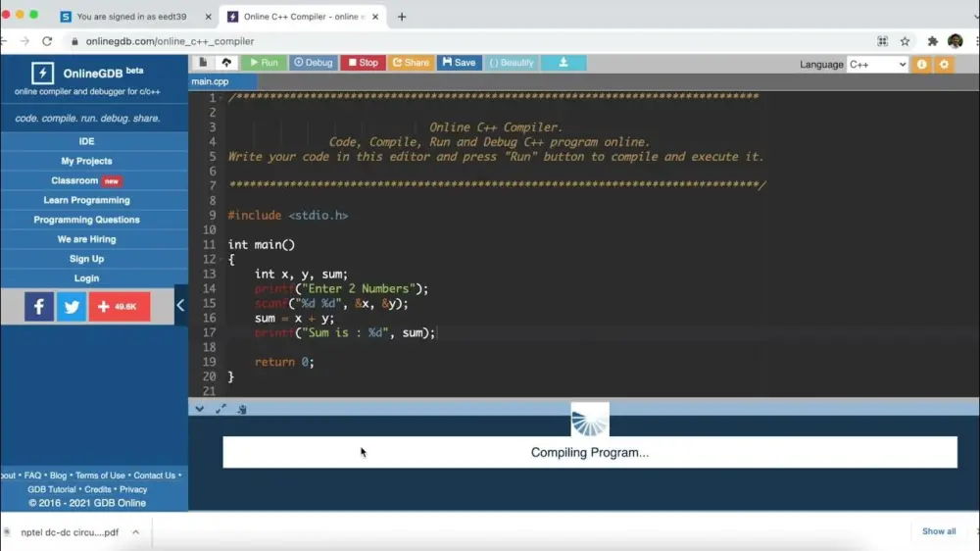
Task: Open Programming Questions in the sidebar
Action: coord(86,220)
